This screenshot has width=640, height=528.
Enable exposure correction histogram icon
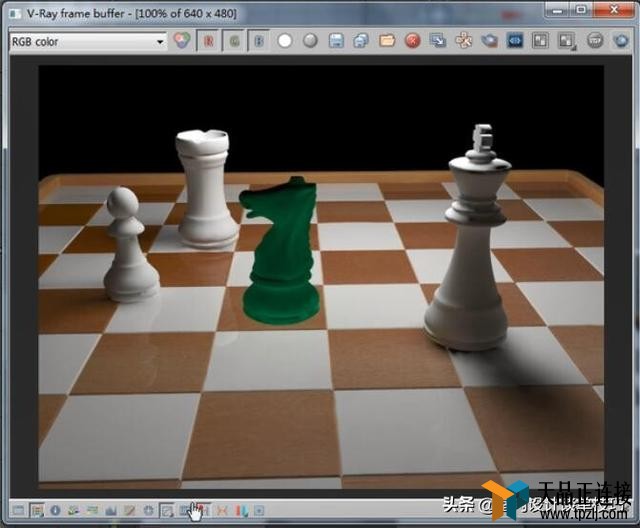111,510
